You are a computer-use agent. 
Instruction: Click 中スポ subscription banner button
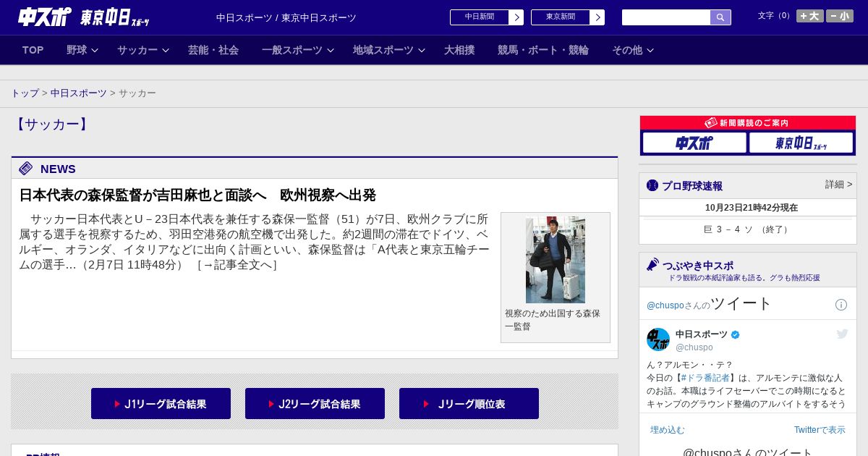(x=694, y=143)
